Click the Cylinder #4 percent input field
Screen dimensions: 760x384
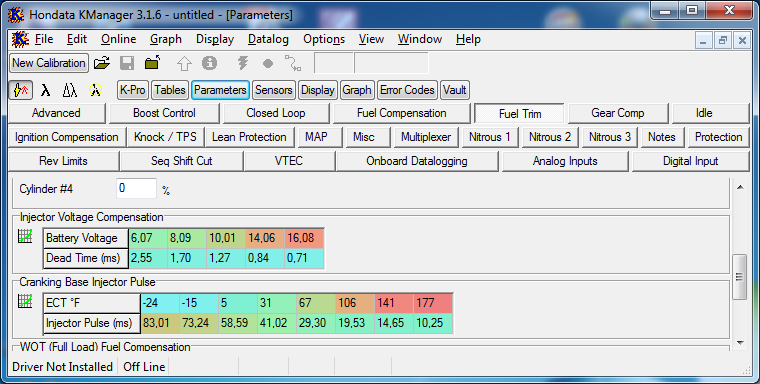136,189
